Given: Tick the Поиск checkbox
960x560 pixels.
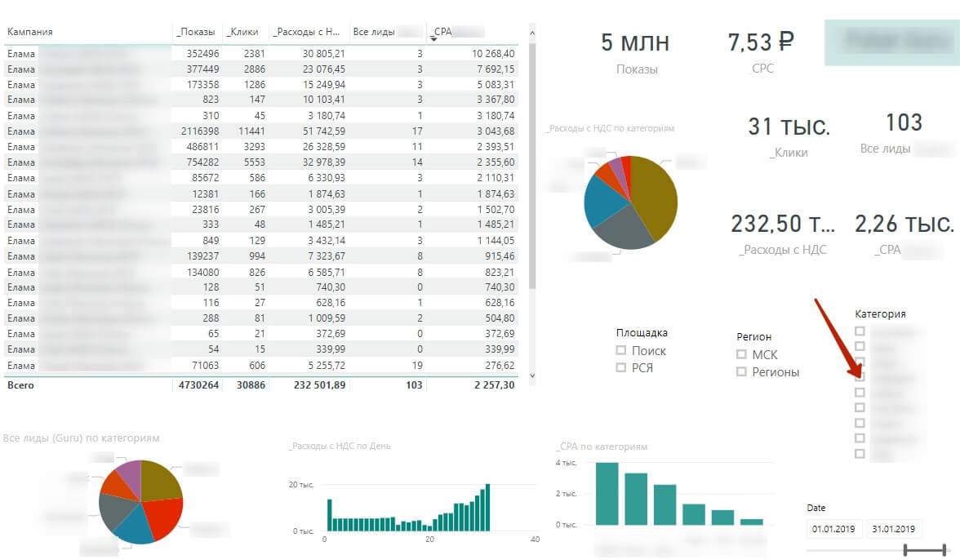Looking at the screenshot, I should pos(621,351).
